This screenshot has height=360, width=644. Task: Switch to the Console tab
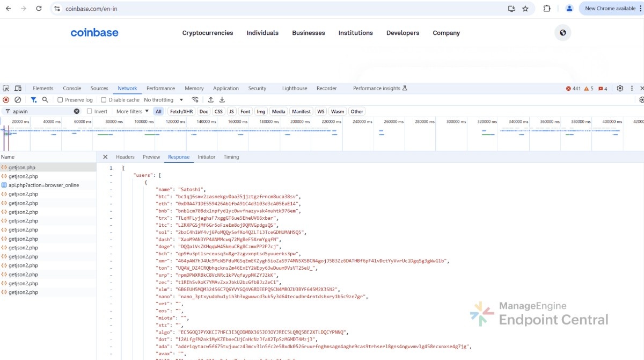72,89
